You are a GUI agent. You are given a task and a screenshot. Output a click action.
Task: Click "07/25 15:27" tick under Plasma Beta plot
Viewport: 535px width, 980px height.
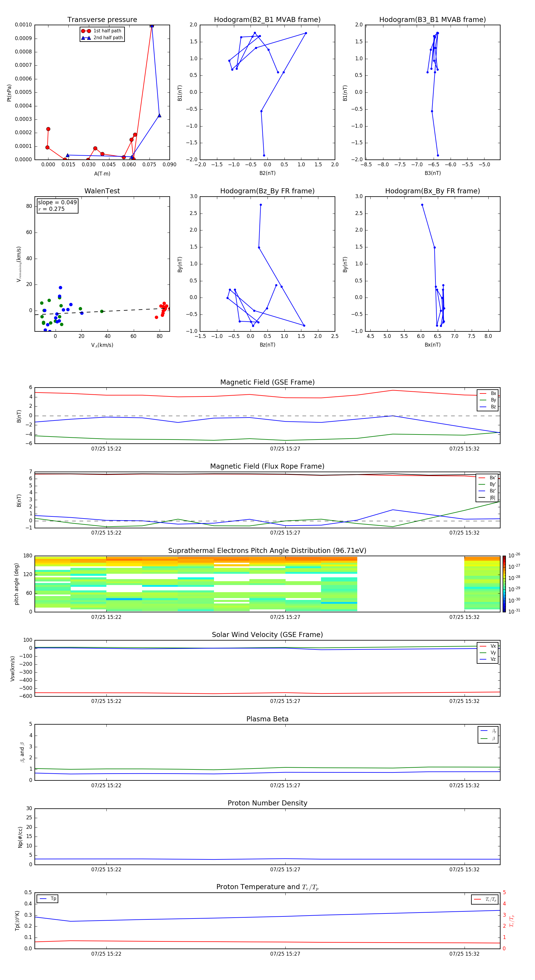(285, 785)
